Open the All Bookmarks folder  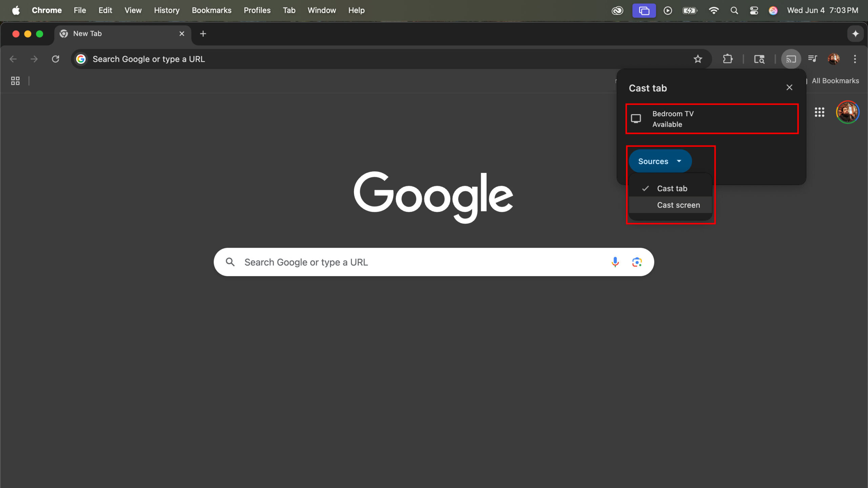tap(835, 81)
